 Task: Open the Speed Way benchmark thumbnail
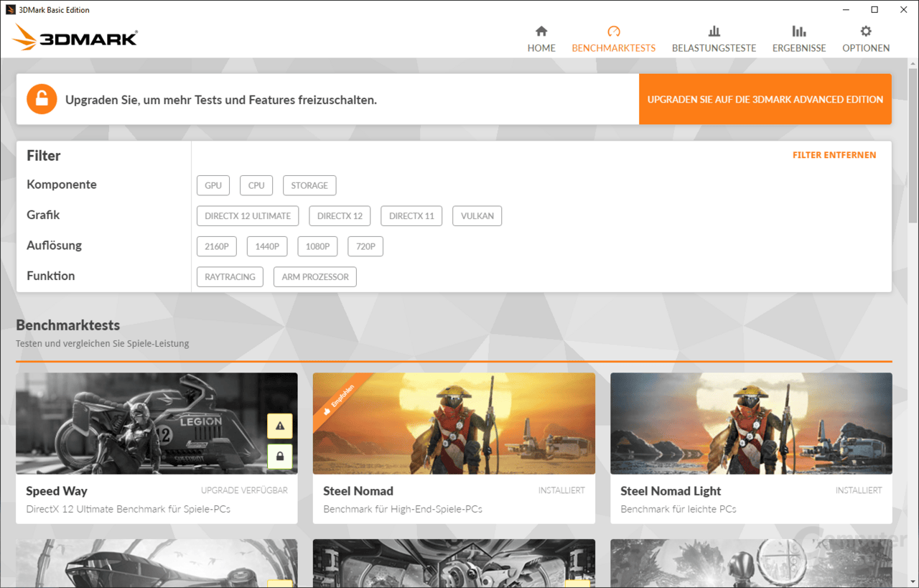pos(157,424)
